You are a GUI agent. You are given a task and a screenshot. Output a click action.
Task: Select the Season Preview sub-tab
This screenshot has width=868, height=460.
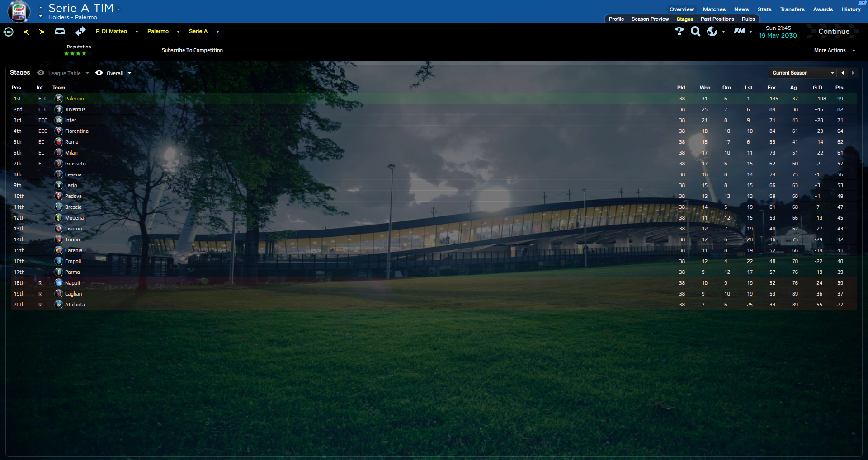(650, 19)
